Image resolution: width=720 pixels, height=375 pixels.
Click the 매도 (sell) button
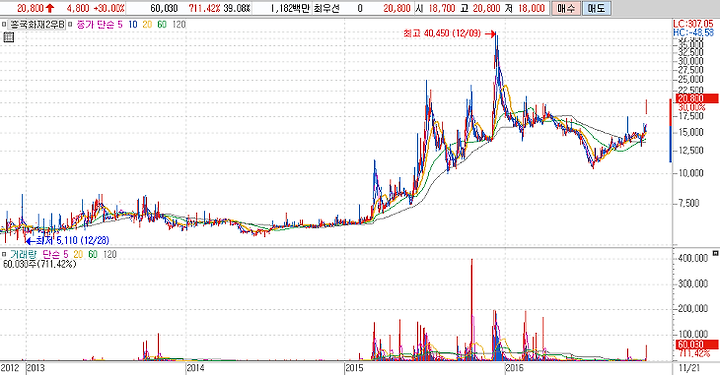596,8
